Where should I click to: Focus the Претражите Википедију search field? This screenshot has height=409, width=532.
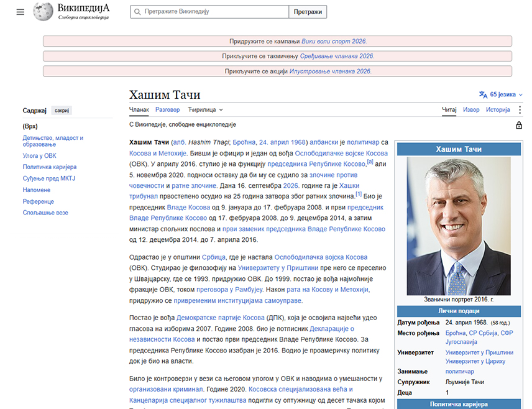209,12
